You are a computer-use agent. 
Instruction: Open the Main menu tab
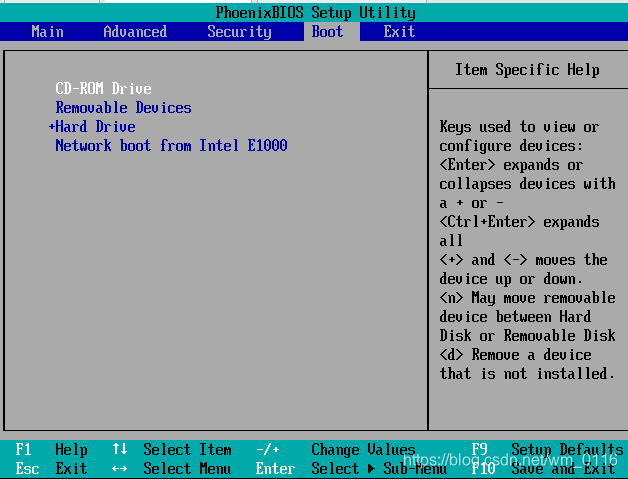click(47, 32)
